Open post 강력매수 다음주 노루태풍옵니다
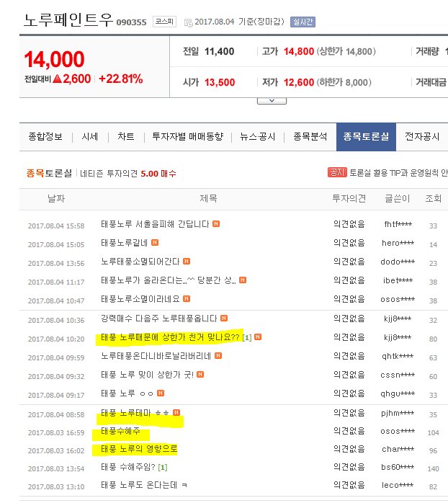448x503 pixels. coord(159,319)
